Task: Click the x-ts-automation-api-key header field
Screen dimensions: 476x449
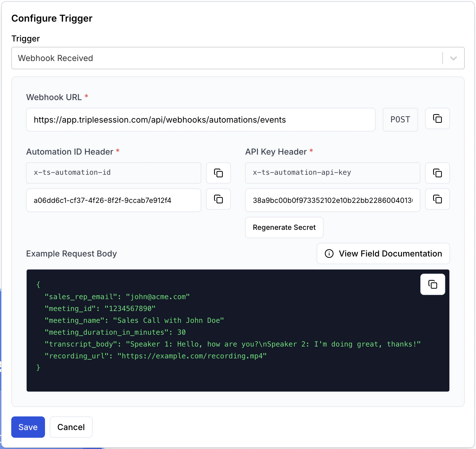Action: (x=333, y=173)
